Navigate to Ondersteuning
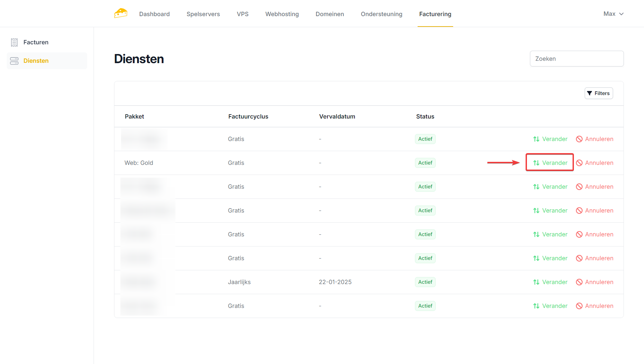This screenshot has width=644, height=364. tap(381, 14)
